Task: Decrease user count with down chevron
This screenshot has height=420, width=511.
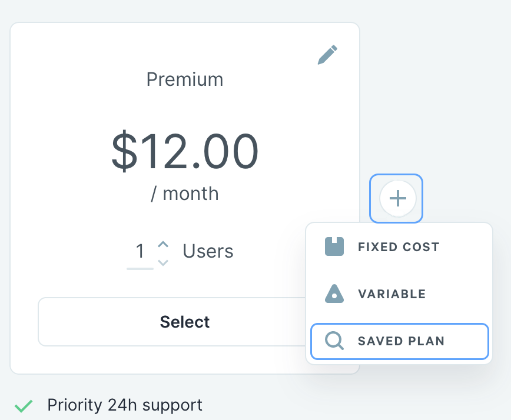Action: [x=163, y=262]
